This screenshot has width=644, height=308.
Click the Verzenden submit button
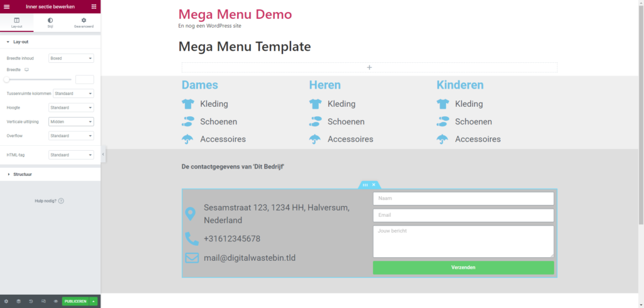tap(464, 267)
